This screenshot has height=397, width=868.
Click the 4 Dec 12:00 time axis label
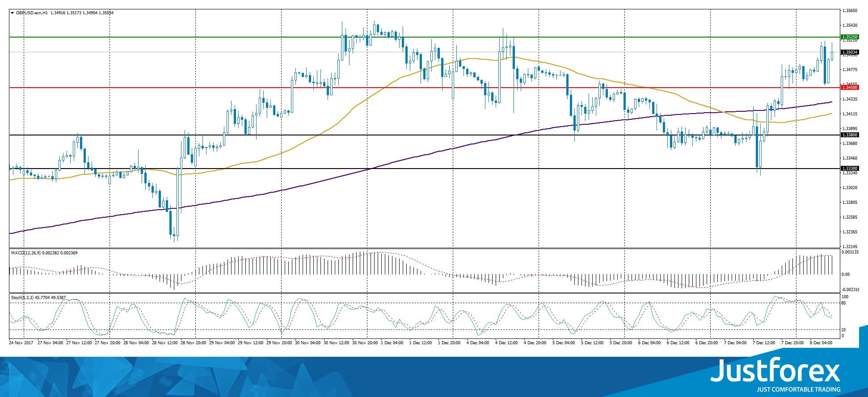click(x=506, y=343)
